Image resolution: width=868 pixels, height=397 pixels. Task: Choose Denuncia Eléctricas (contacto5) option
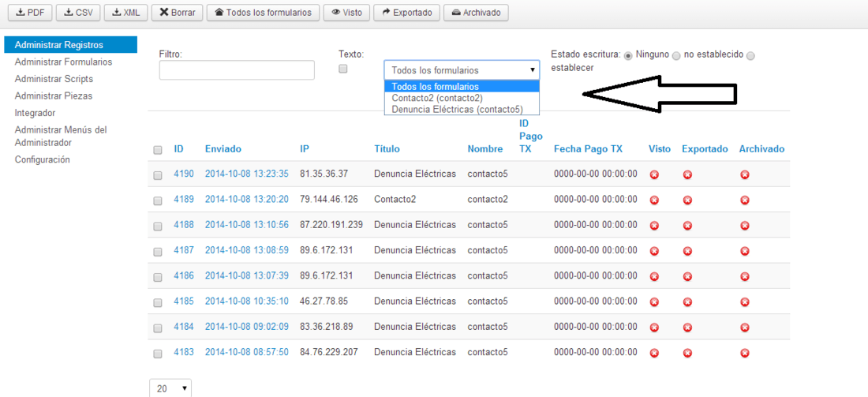coord(462,110)
